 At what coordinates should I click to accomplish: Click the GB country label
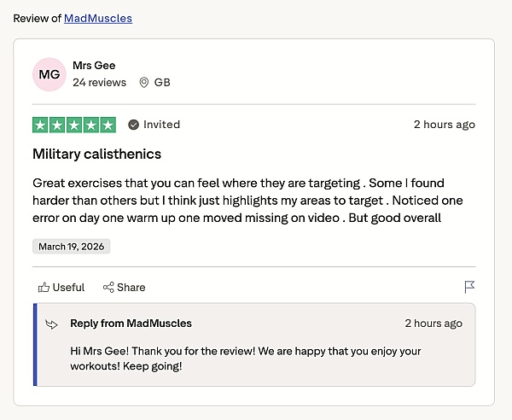click(x=162, y=83)
